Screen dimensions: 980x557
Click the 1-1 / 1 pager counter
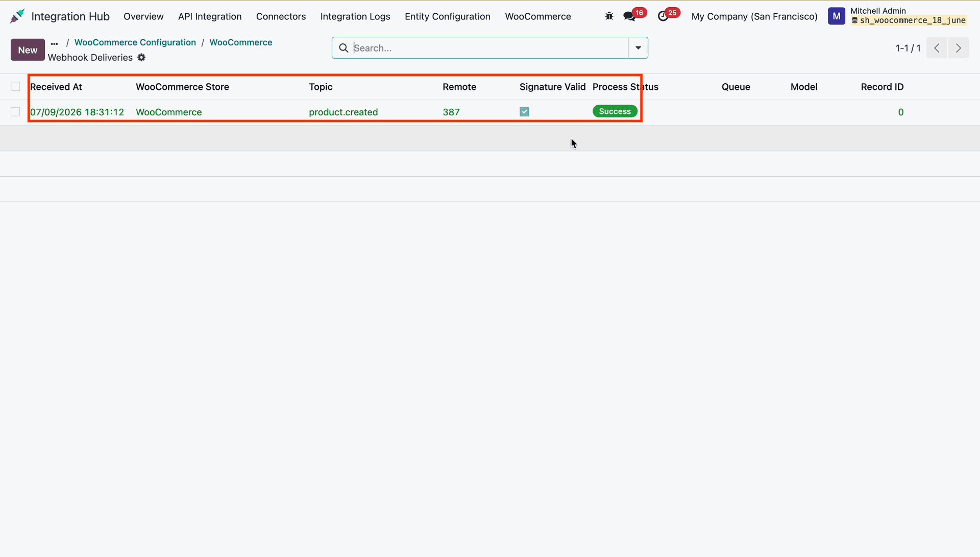[x=908, y=48]
